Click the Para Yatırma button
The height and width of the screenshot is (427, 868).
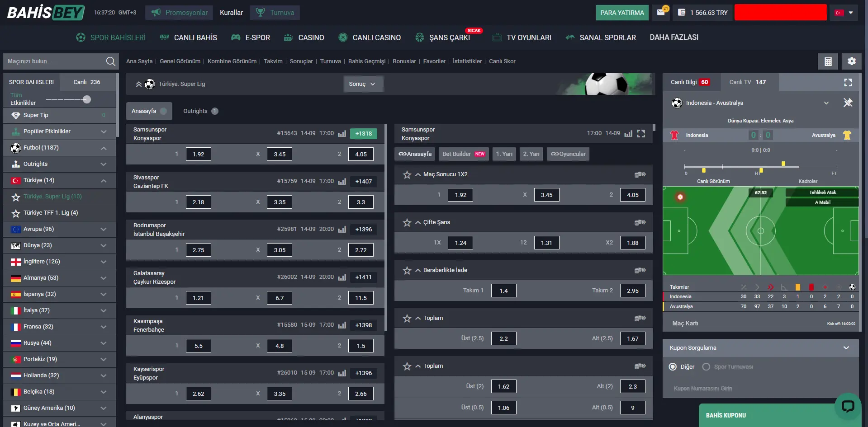[622, 13]
